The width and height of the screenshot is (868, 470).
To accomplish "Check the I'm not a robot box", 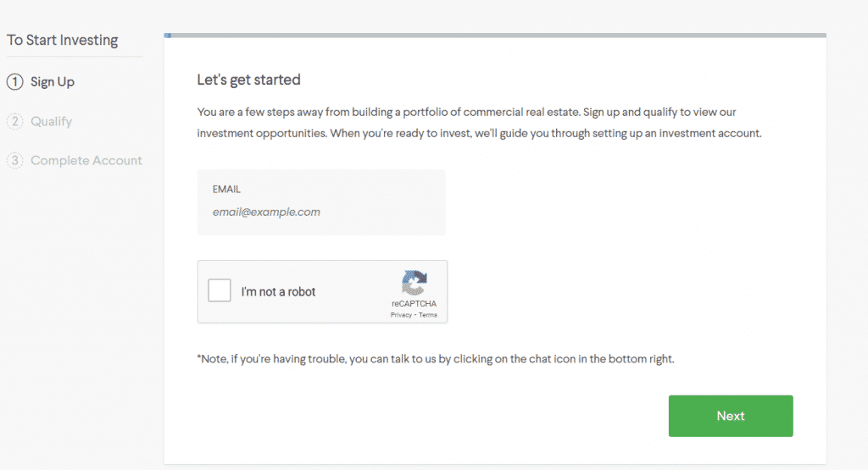I will click(220, 290).
